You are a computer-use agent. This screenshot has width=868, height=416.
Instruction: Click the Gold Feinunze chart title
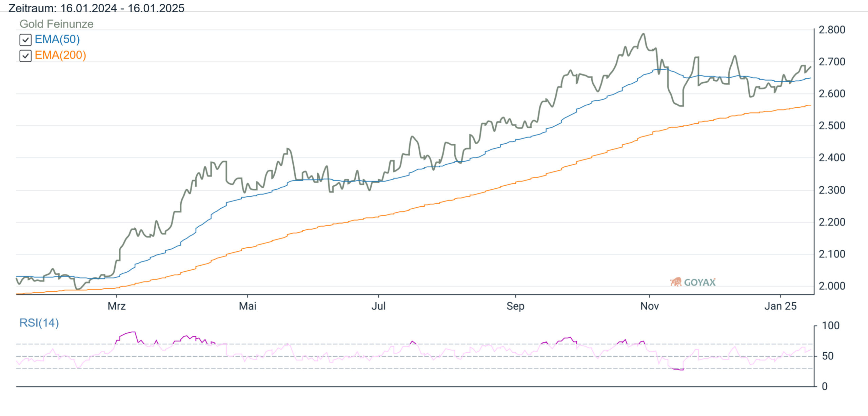coord(56,24)
